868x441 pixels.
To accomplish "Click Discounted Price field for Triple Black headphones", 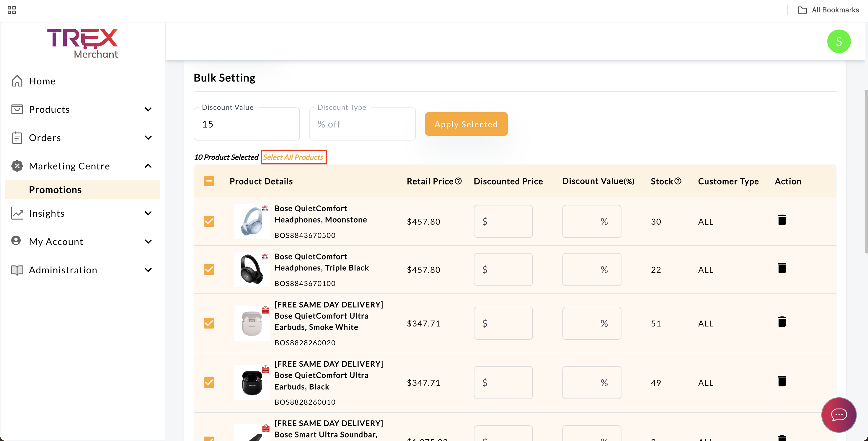I will click(x=503, y=269).
